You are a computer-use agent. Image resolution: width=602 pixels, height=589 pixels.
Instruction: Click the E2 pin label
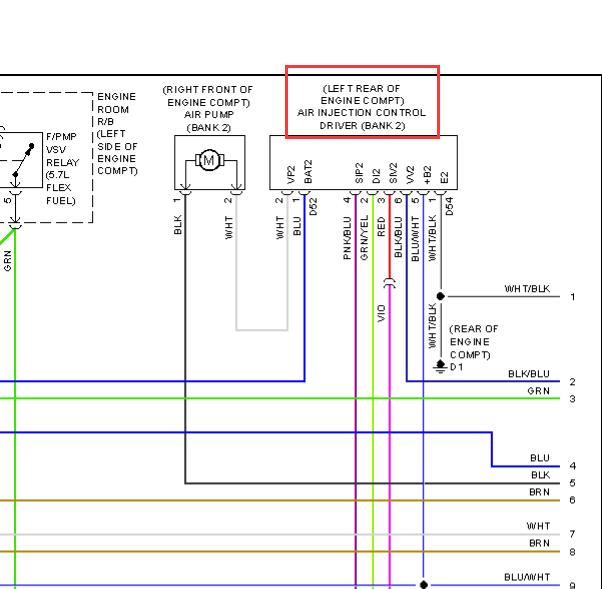tap(444, 177)
